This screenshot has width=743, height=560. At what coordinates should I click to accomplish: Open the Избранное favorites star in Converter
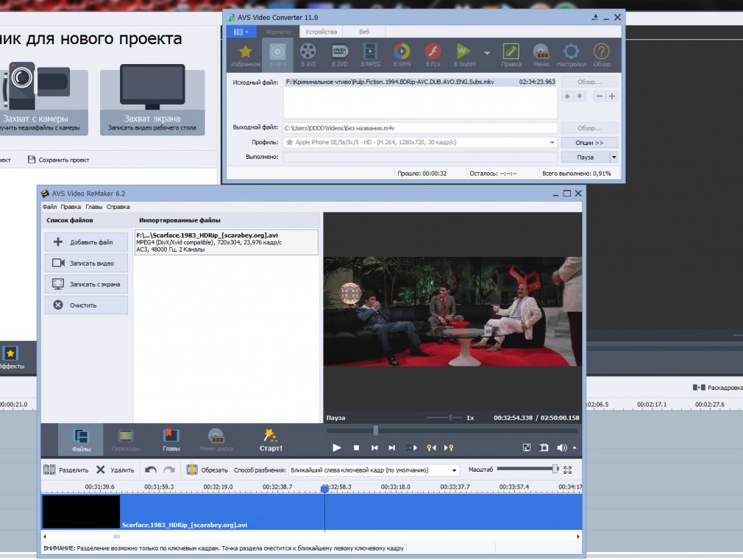[246, 55]
